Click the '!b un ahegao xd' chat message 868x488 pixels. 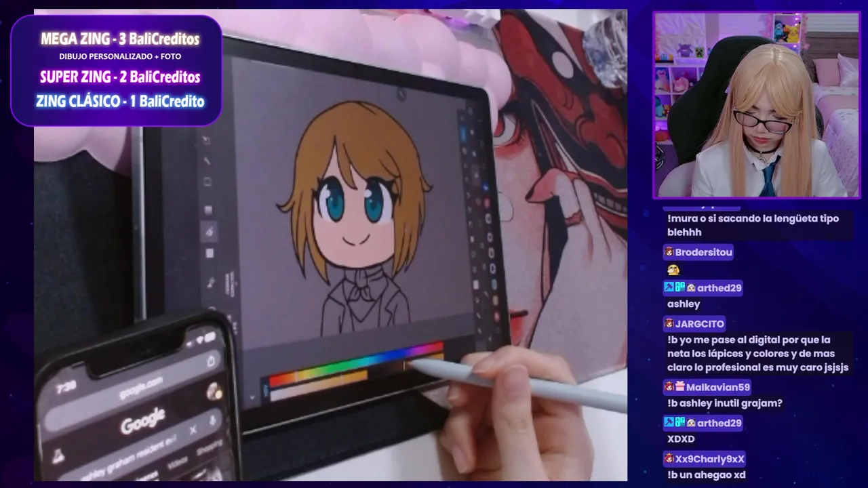coord(706,475)
